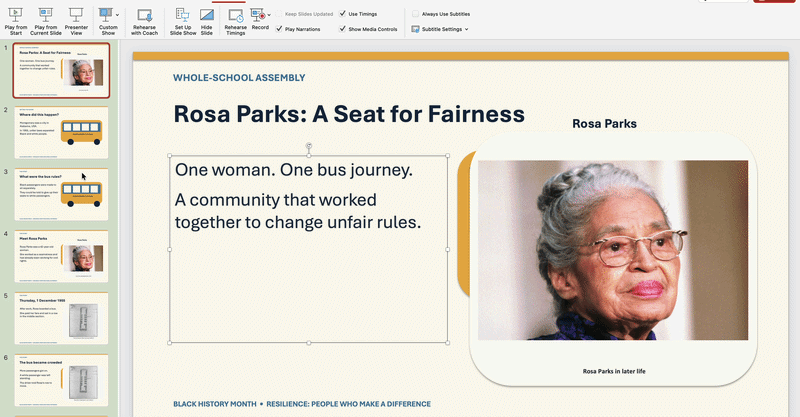The height and width of the screenshot is (417, 800).
Task: Select slide 6 'The bus became crowded' thumbnail
Action: (61, 380)
